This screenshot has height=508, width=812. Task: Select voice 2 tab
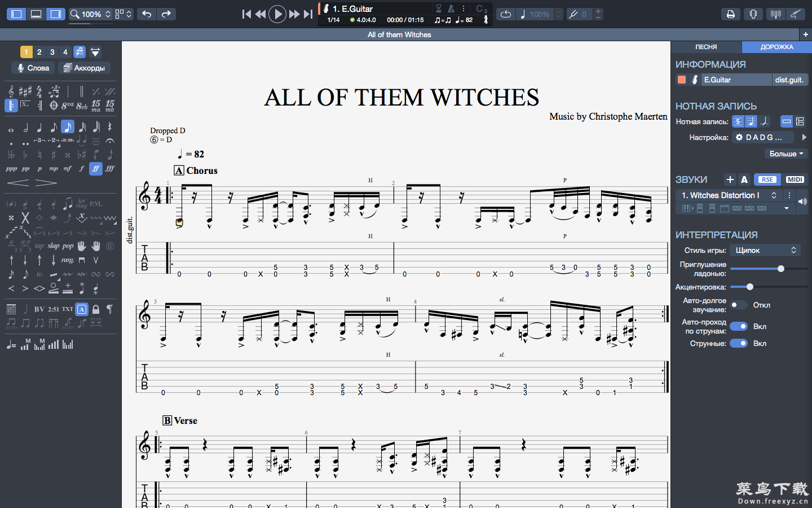39,52
